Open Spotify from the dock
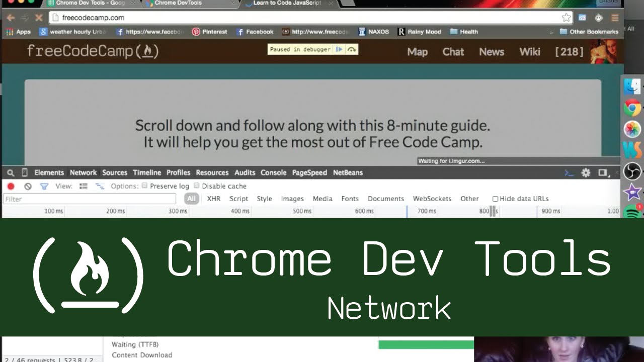Screen dimensions: 644x362 [632, 212]
